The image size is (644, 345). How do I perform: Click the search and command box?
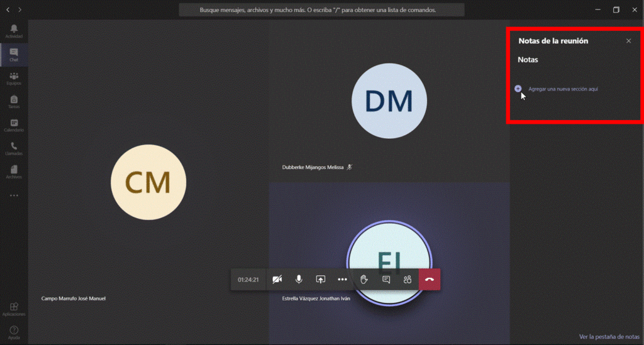tap(321, 10)
